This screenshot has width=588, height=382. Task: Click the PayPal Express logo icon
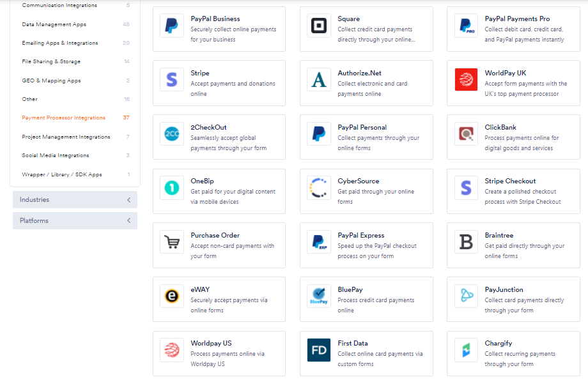pos(319,242)
